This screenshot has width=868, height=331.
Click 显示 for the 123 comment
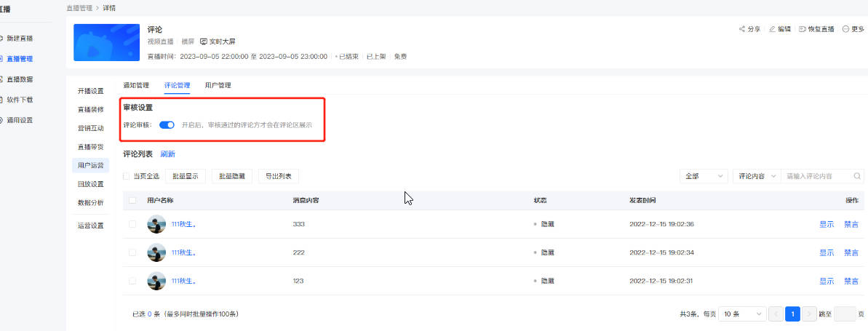[x=827, y=281]
